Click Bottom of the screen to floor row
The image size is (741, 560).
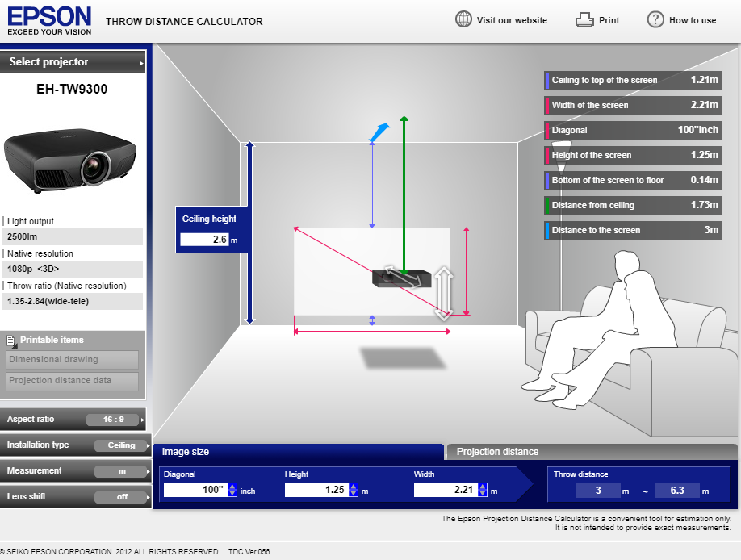(633, 181)
